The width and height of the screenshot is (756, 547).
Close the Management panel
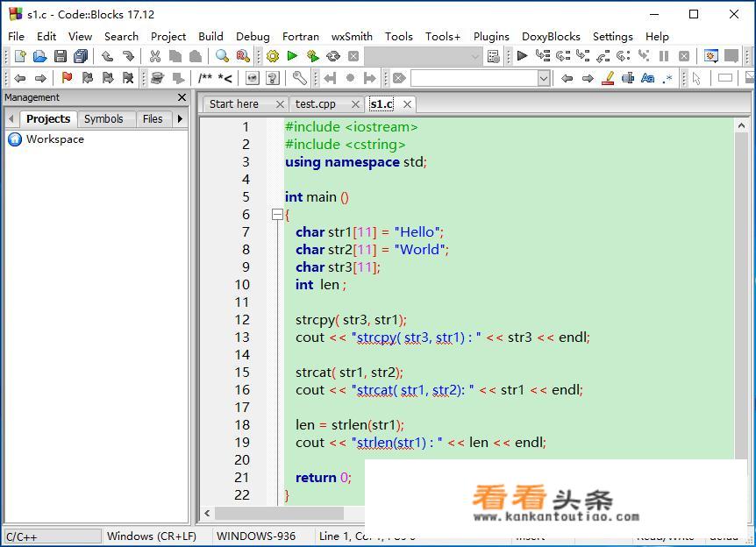point(182,97)
